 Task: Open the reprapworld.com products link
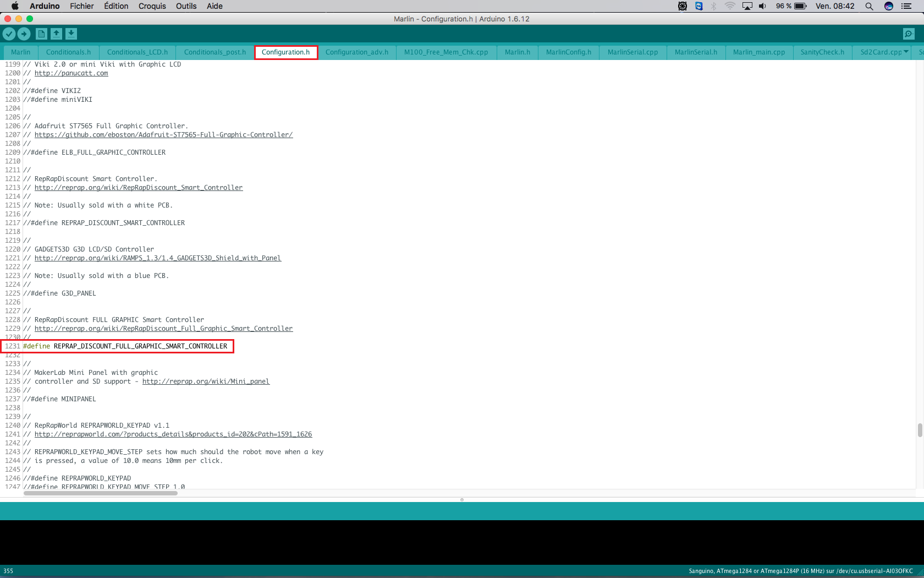(x=173, y=434)
